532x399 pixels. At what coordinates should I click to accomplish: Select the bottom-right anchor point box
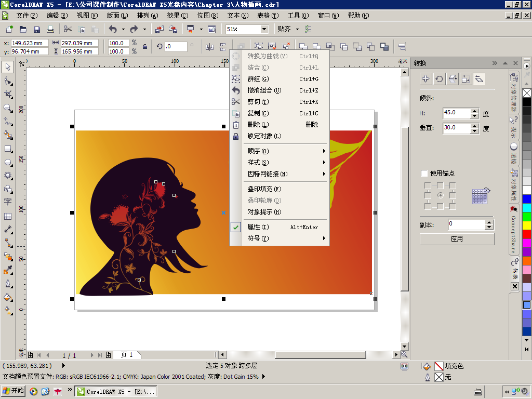tap(453, 206)
